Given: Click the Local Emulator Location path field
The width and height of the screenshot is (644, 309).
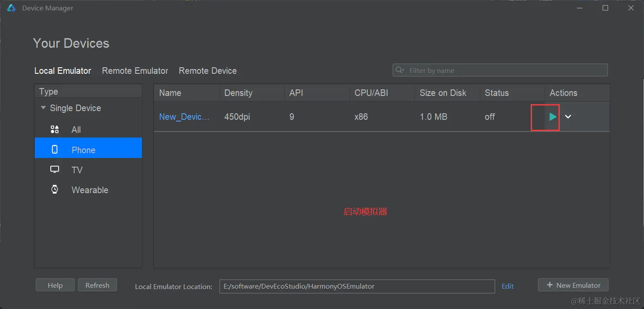Looking at the screenshot, I should (x=357, y=286).
